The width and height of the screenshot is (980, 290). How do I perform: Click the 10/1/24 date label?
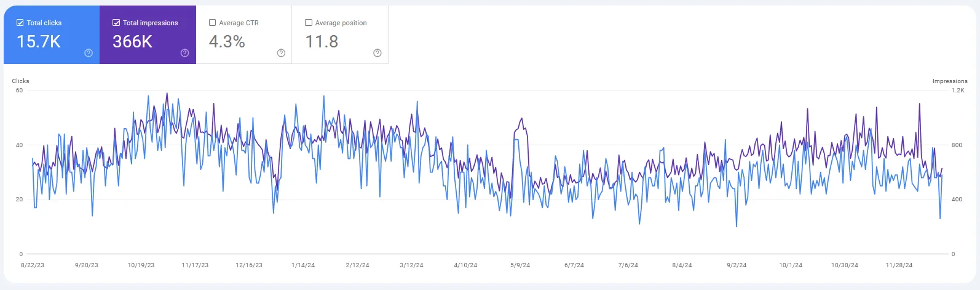tap(791, 265)
